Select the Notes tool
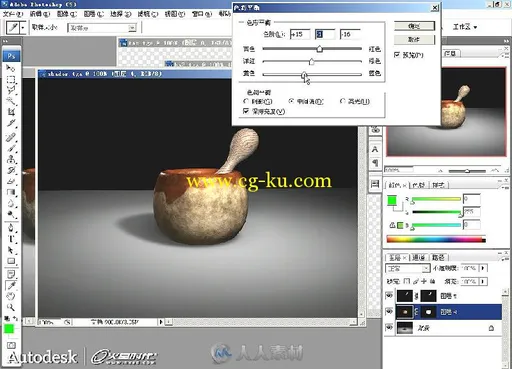 point(11,274)
